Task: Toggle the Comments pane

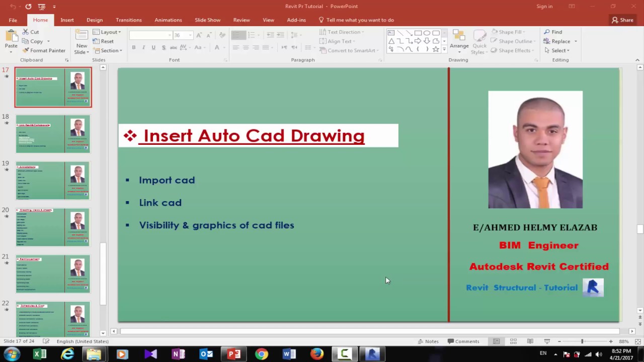Action: click(x=463, y=341)
